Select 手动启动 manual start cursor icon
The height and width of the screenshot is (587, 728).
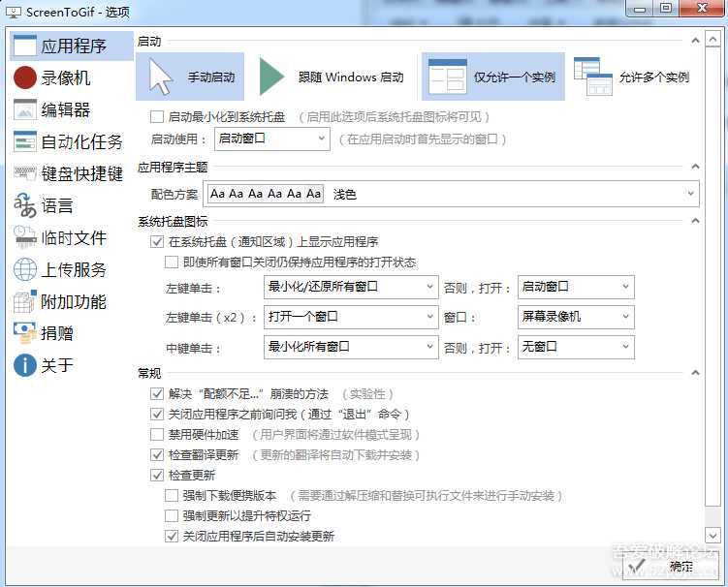[161, 77]
